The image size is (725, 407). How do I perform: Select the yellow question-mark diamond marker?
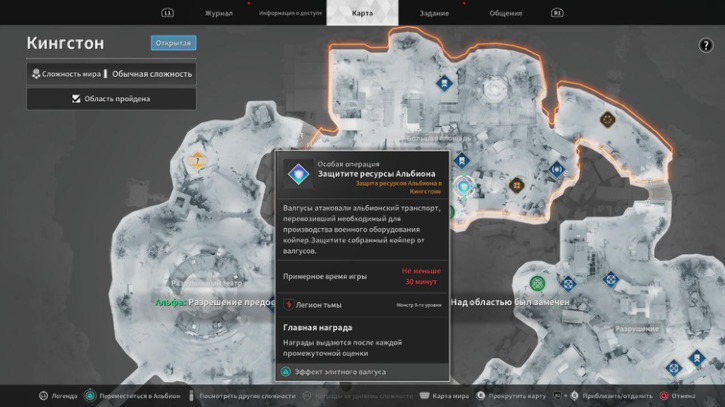tap(197, 161)
